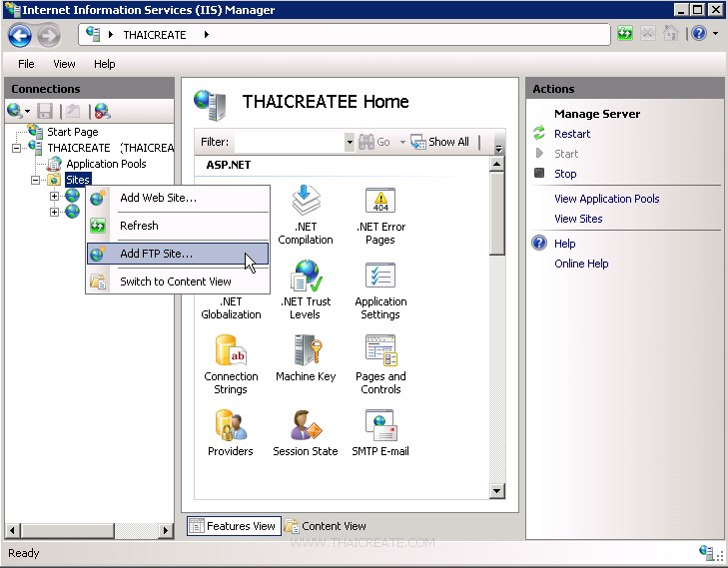Open the Filter dropdown arrow
Viewport: 728px width, 568px height.
(x=350, y=143)
